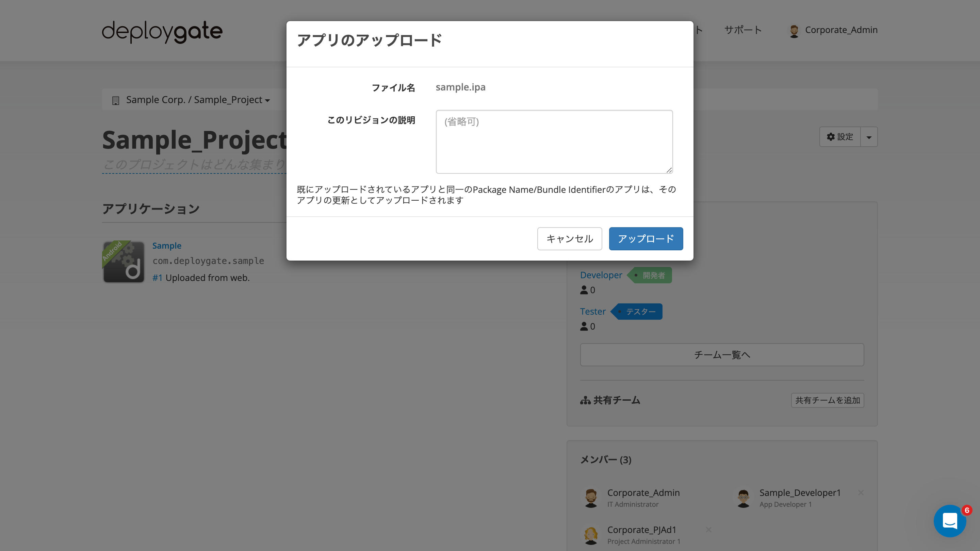980x551 pixels.
Task: Click the 共有チームを追加 button
Action: click(x=827, y=400)
